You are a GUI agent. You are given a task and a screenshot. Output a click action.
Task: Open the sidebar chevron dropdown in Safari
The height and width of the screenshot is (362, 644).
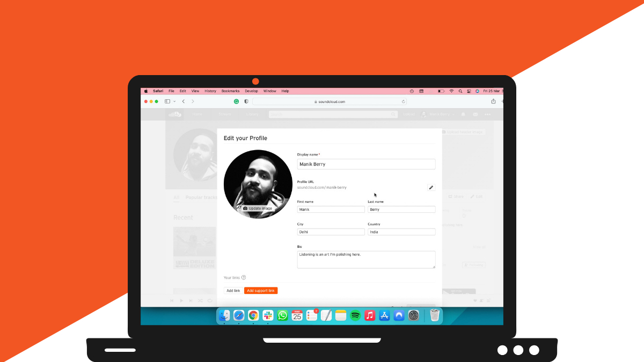coord(173,101)
